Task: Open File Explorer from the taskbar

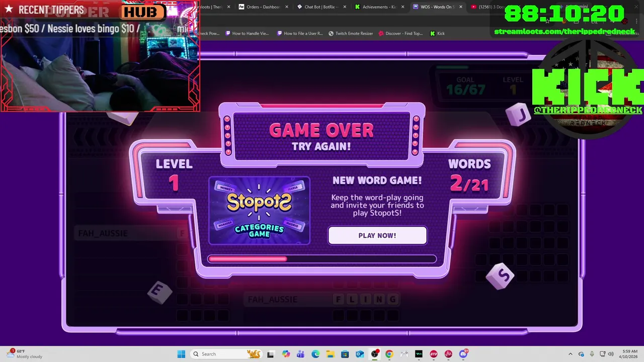Action: pyautogui.click(x=330, y=354)
